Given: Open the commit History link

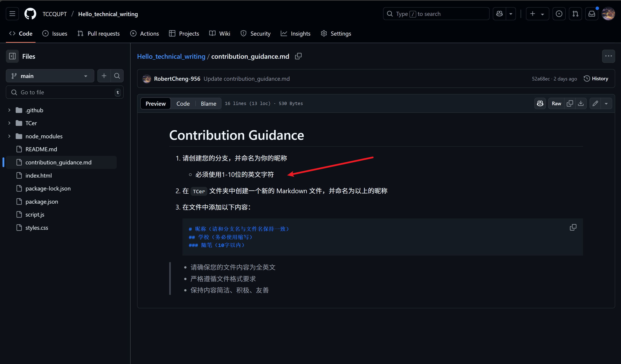Looking at the screenshot, I should tap(596, 78).
